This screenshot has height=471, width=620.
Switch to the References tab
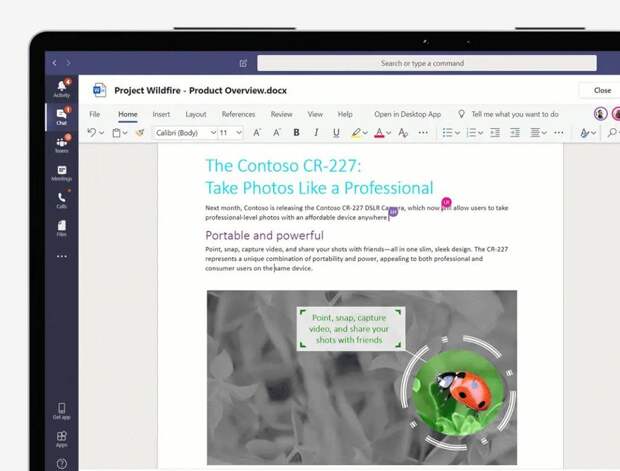coord(238,114)
